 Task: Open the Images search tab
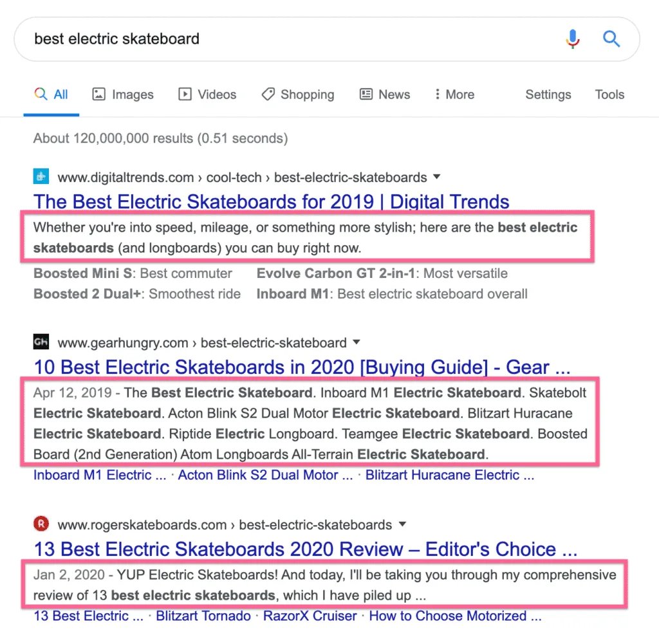pyautogui.click(x=123, y=95)
